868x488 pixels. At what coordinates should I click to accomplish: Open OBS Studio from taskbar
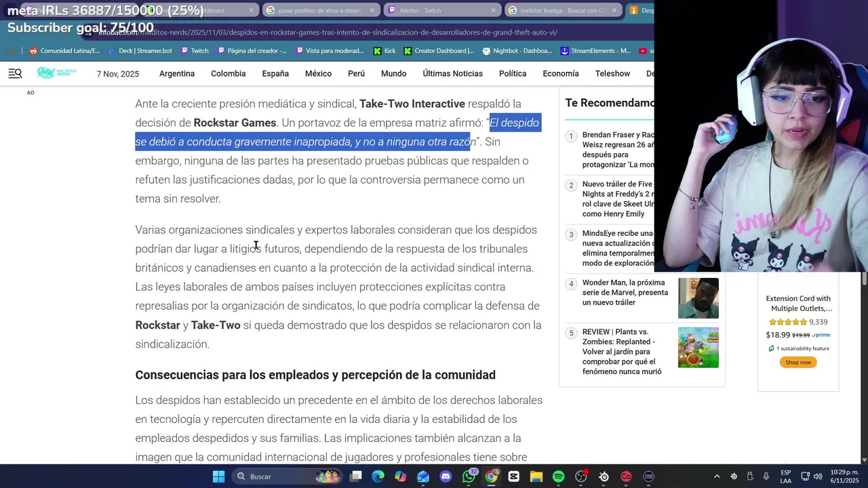coord(581,476)
